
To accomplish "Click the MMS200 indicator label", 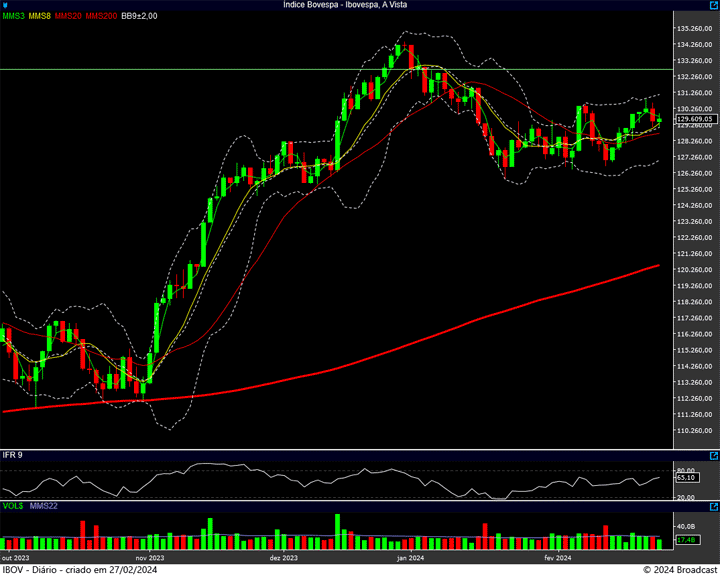I will [102, 16].
